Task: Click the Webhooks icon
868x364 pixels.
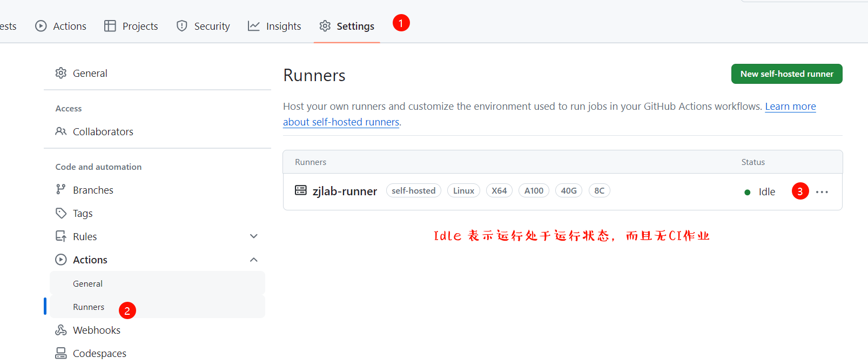Action: (61, 330)
